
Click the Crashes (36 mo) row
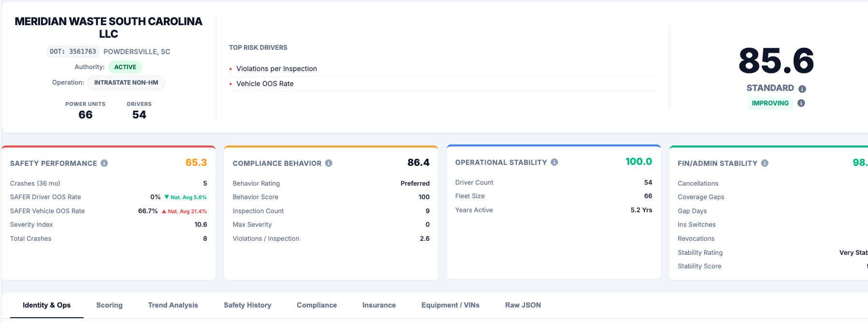click(109, 183)
